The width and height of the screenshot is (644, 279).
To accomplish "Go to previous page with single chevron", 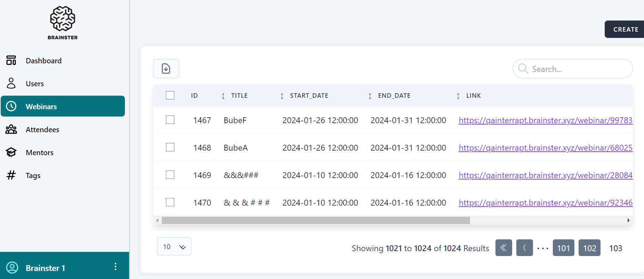I will click(524, 248).
